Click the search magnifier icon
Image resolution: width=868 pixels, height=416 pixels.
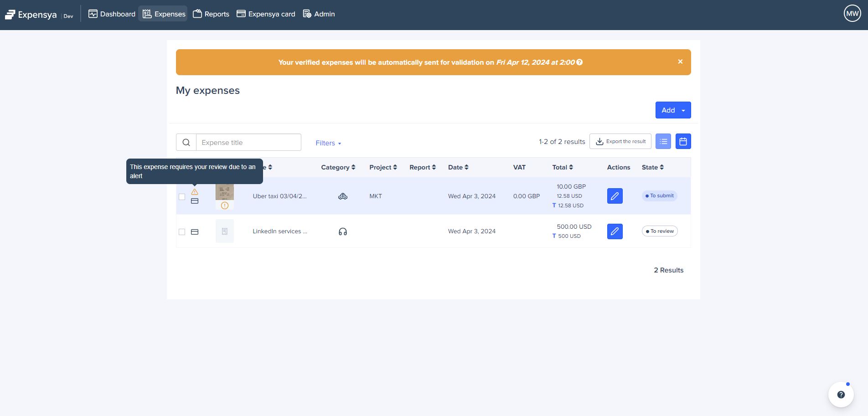186,142
